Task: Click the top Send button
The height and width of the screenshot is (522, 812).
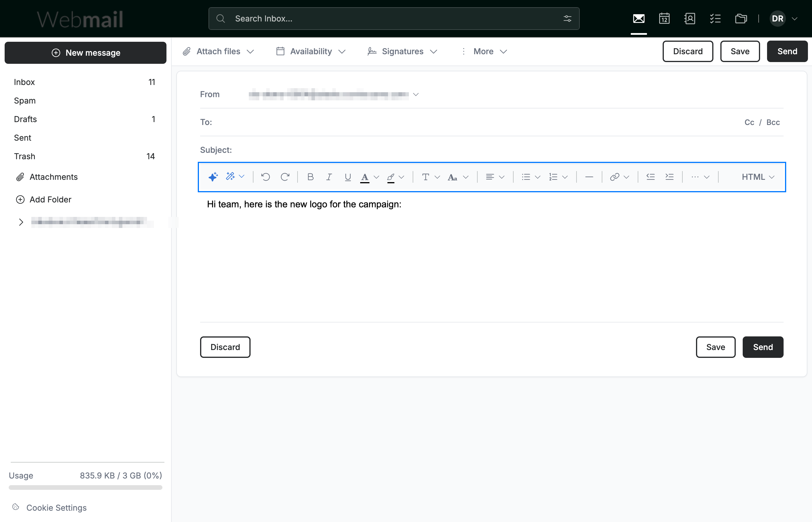Action: point(787,51)
